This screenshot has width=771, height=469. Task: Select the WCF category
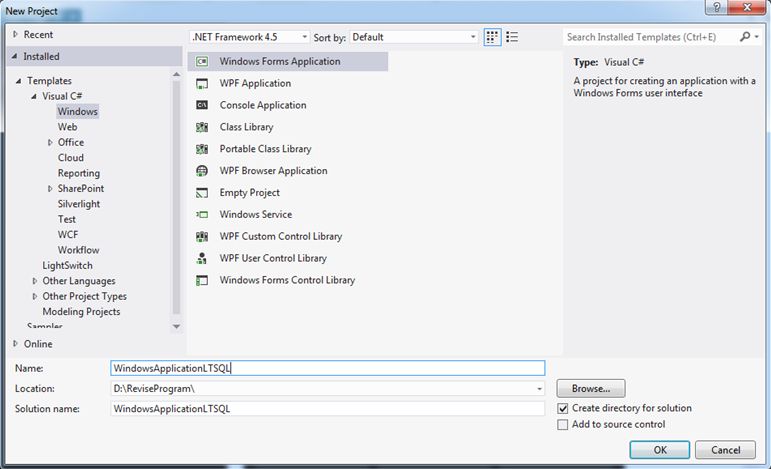[x=68, y=234]
